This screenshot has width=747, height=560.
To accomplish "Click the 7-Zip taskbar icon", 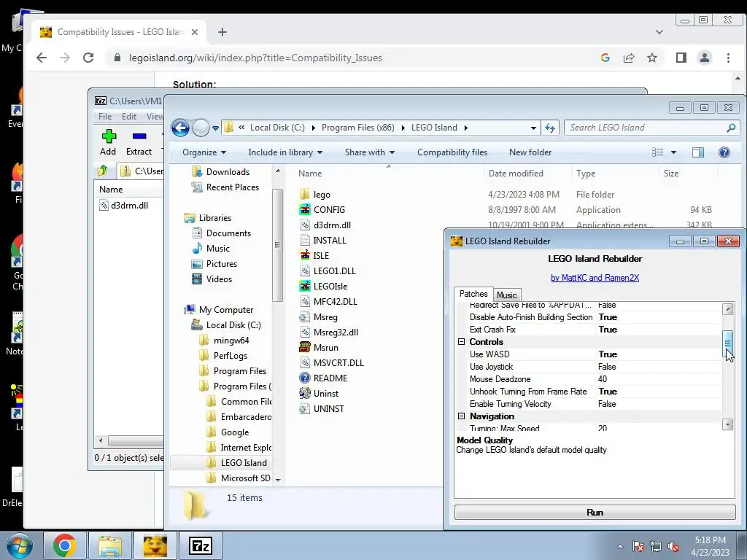I will pos(200,545).
